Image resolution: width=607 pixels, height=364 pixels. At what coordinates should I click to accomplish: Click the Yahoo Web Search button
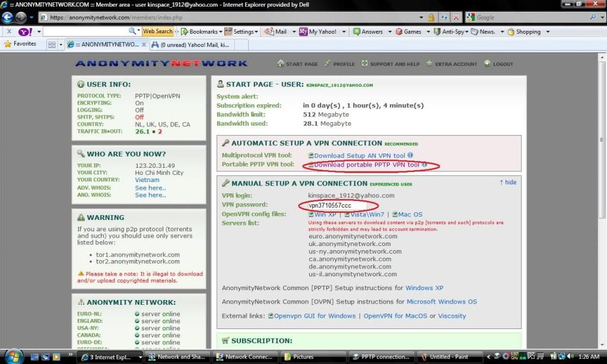[x=158, y=31]
